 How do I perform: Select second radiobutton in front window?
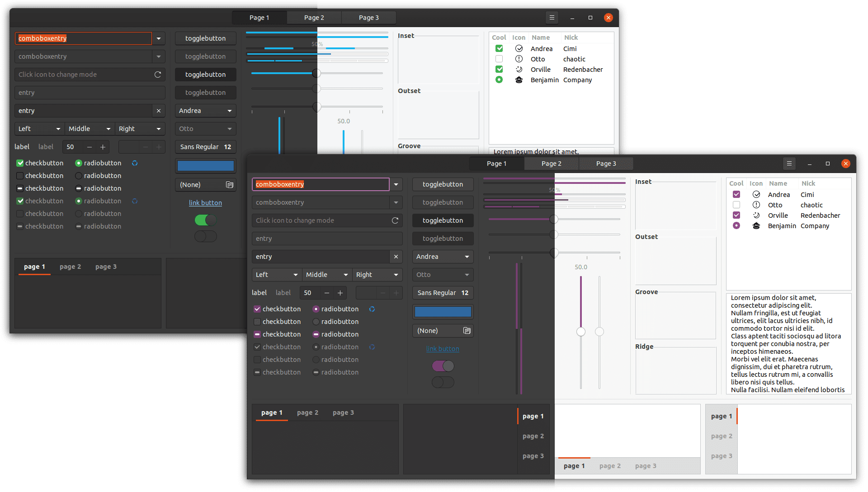coord(316,322)
